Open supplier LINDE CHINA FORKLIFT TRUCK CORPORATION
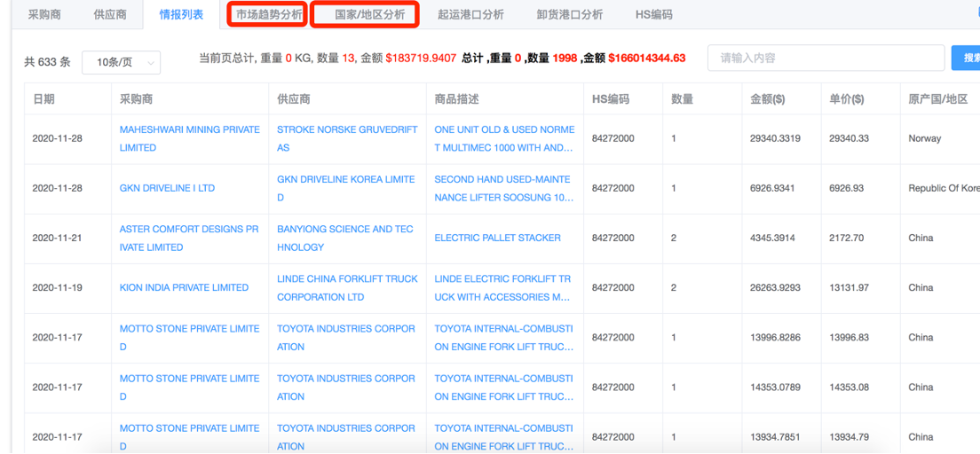Viewport: 980px width, 454px height. point(347,287)
